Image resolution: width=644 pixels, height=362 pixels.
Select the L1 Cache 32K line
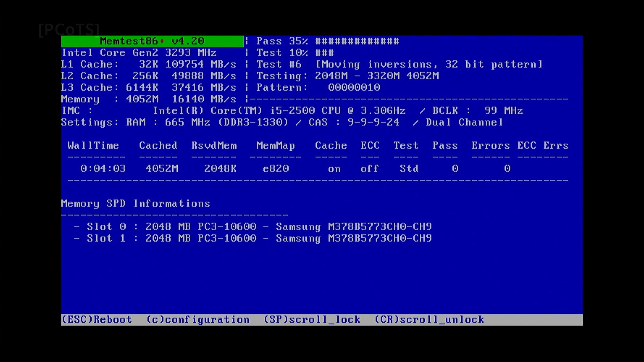pyautogui.click(x=149, y=64)
